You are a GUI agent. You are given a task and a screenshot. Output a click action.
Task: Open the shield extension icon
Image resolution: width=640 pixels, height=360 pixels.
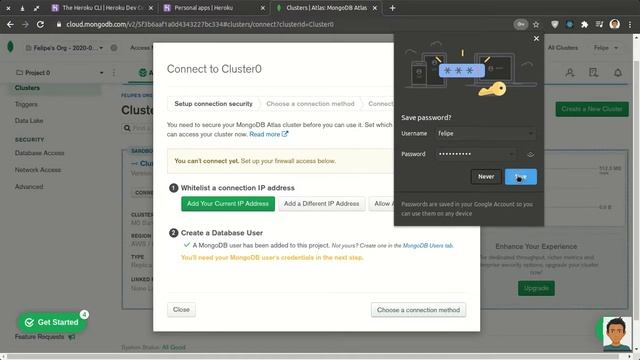(554, 24)
